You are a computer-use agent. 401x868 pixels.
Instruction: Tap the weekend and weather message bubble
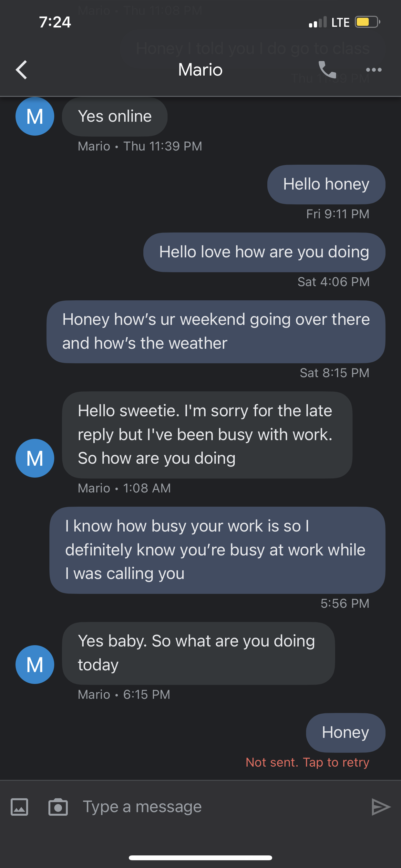(216, 332)
